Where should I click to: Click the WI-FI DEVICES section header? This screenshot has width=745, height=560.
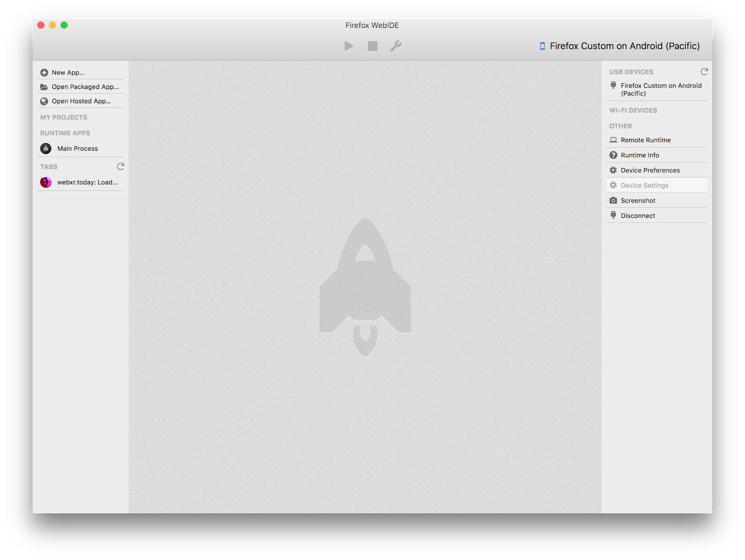(633, 110)
